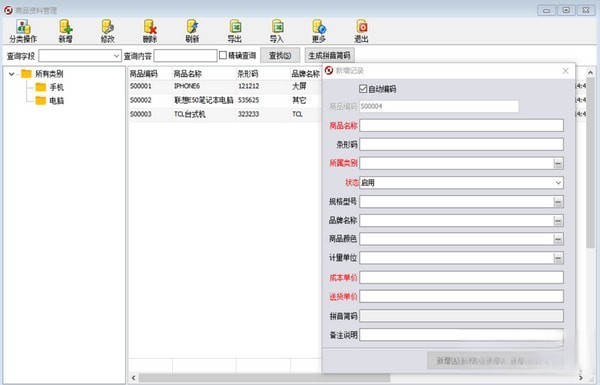Image resolution: width=600 pixels, height=385 pixels.
Task: Select the IPHONE6 product name cell
Action: click(187, 86)
